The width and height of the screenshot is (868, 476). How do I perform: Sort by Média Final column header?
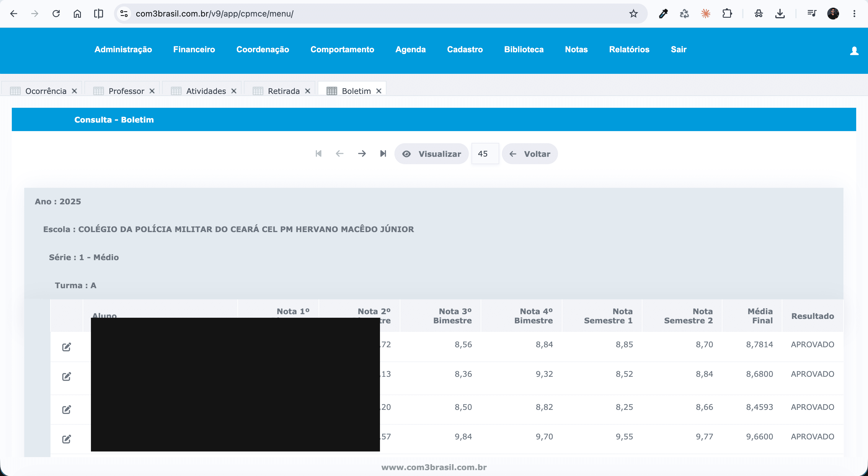coord(760,316)
